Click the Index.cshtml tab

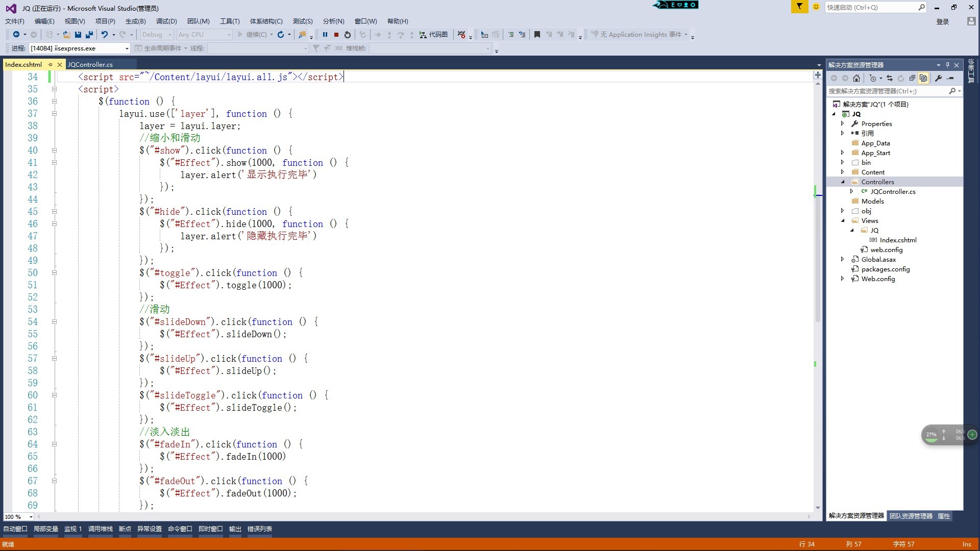click(x=24, y=64)
